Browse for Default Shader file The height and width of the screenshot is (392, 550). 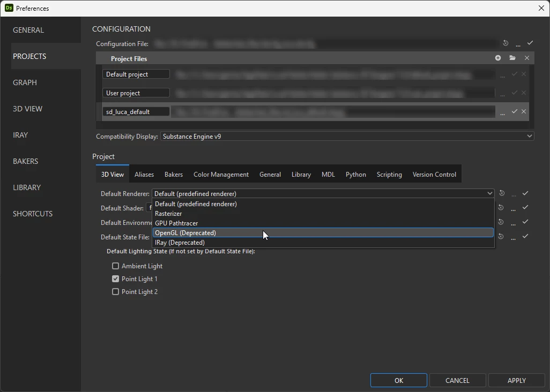pos(513,209)
